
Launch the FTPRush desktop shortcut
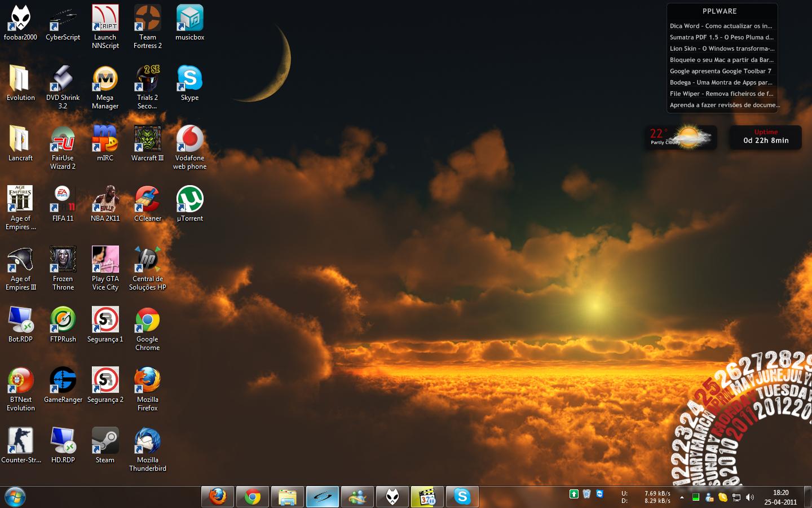[63, 325]
